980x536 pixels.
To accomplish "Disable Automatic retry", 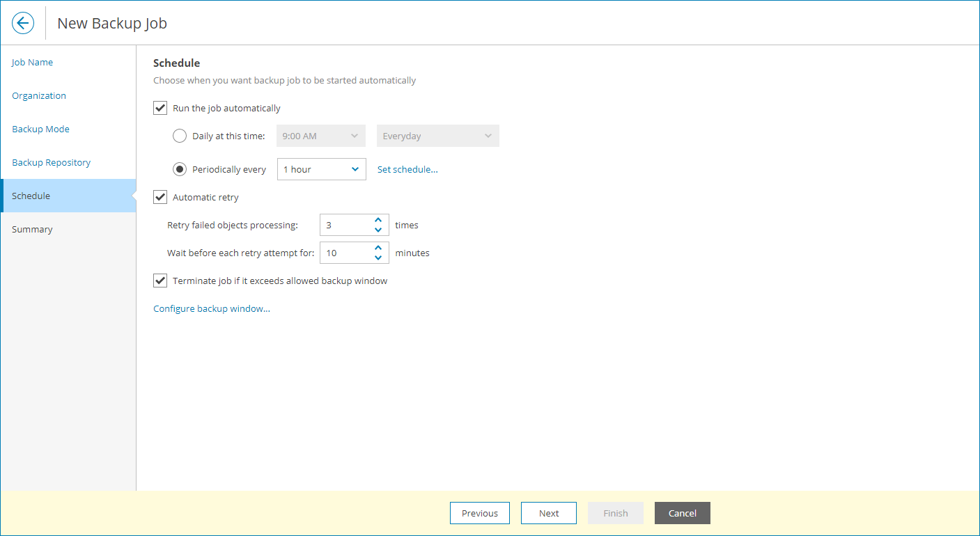I will pos(160,197).
